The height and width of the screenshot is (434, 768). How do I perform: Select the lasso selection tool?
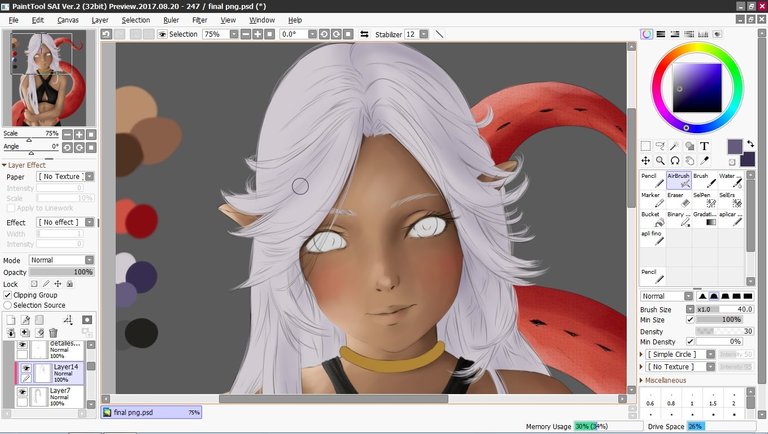660,146
